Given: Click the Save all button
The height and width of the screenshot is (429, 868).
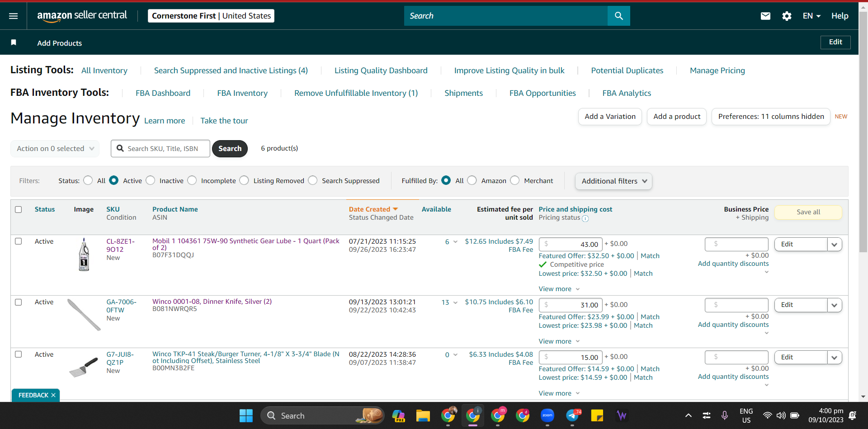Looking at the screenshot, I should 808,212.
